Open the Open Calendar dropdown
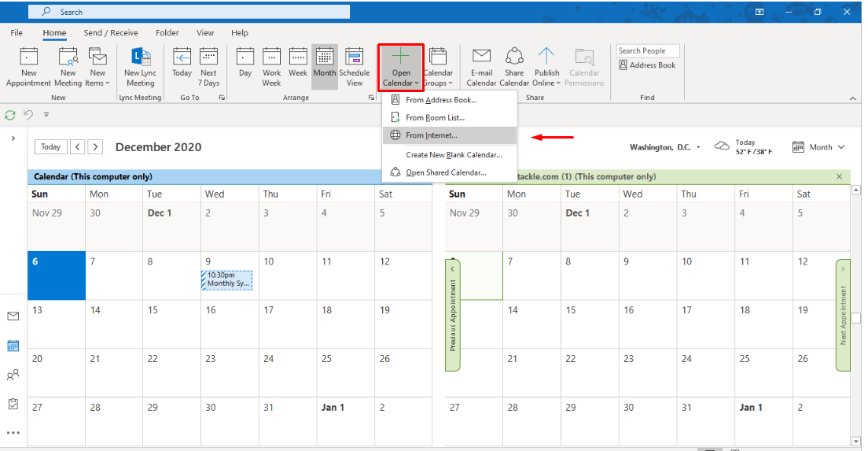868x451 pixels. [x=401, y=68]
